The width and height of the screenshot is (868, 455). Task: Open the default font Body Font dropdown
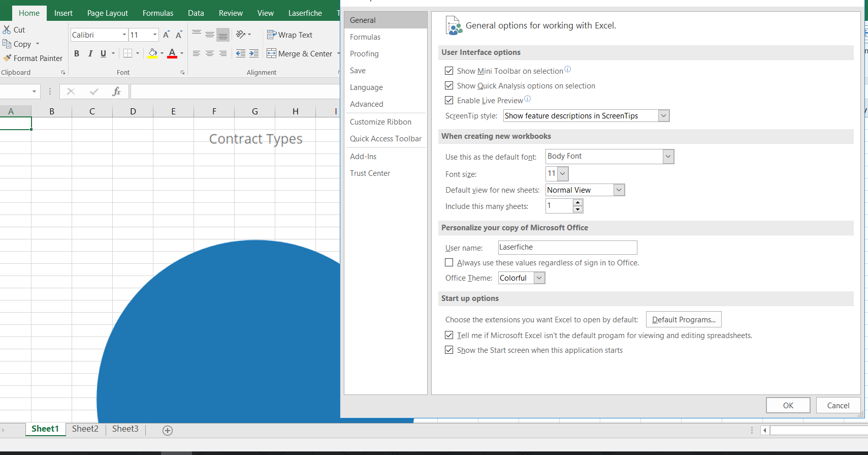pos(668,157)
